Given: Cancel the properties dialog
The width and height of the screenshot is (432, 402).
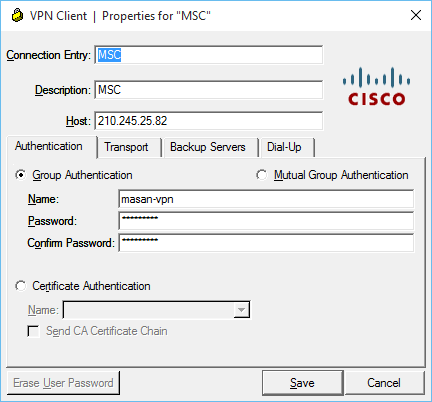Looking at the screenshot, I should (384, 383).
